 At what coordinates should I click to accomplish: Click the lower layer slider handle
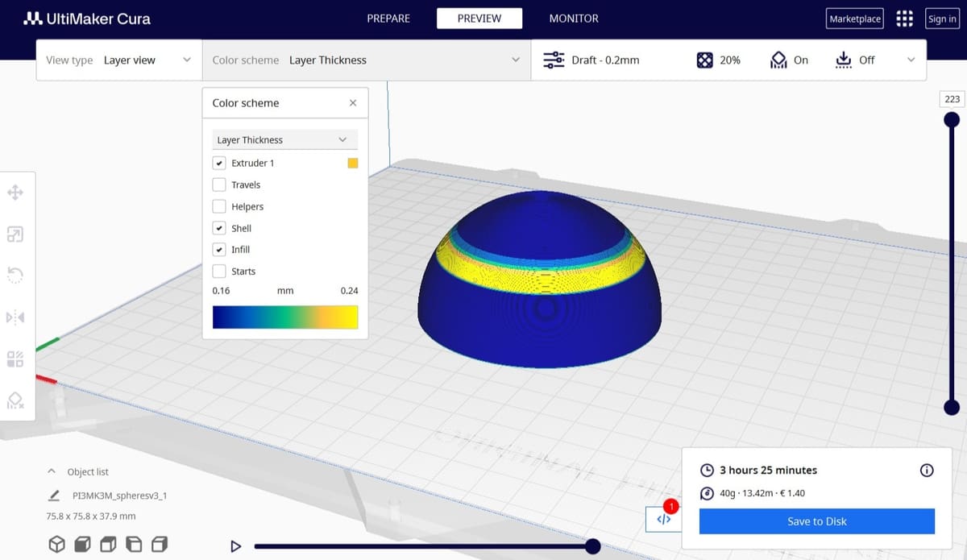tap(952, 408)
